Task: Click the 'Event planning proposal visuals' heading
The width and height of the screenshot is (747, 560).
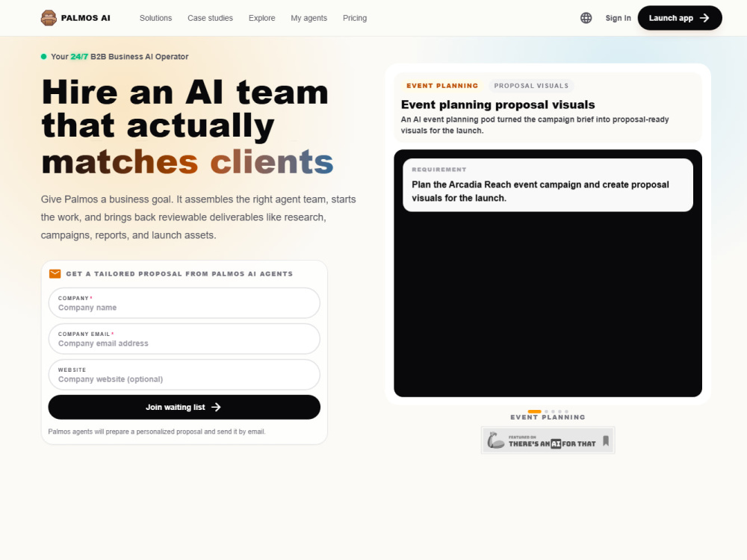Action: (498, 105)
